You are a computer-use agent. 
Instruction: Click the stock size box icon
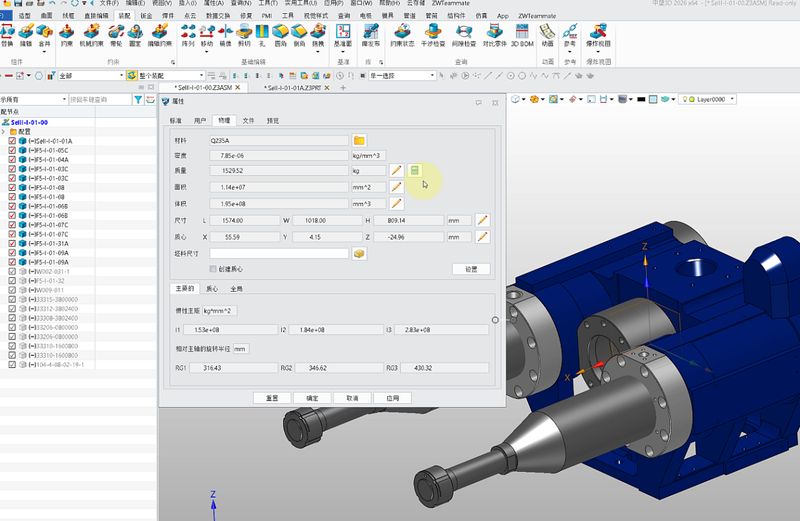click(x=360, y=254)
